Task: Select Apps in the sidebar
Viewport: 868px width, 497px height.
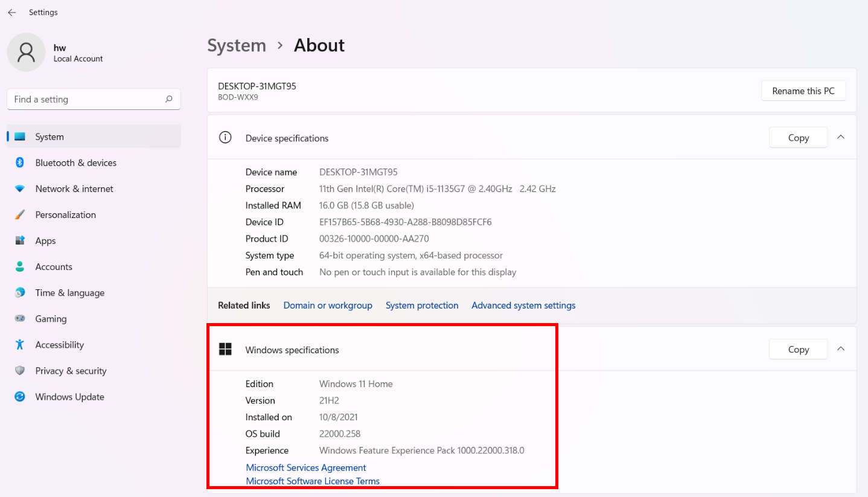Action: pos(94,240)
